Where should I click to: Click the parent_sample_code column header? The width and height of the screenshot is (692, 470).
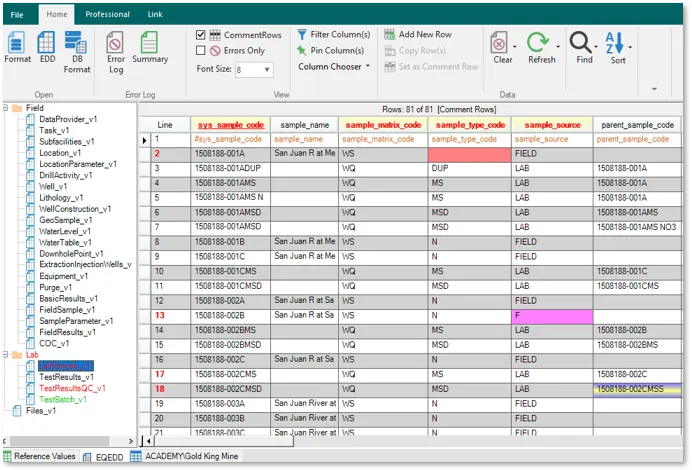pyautogui.click(x=638, y=125)
